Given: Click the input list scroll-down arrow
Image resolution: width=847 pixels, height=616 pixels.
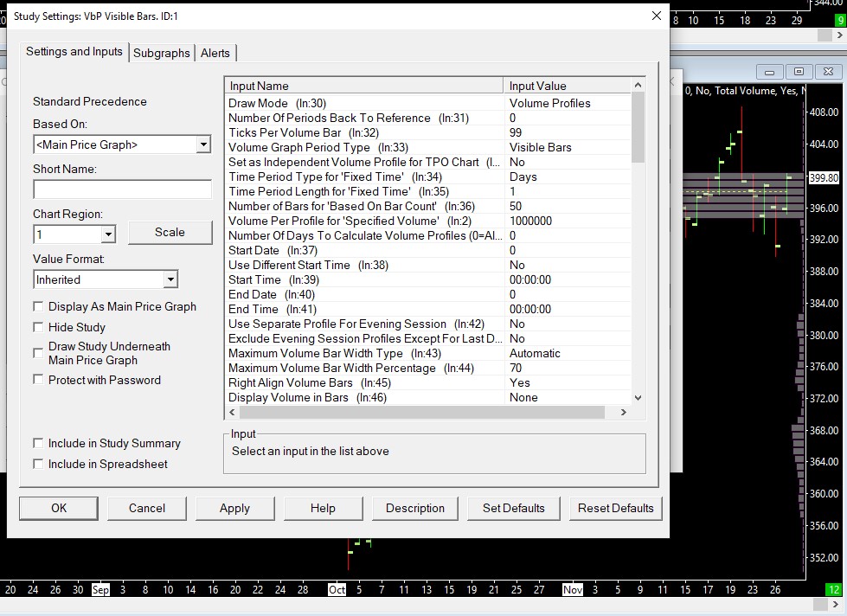Looking at the screenshot, I should [638, 398].
